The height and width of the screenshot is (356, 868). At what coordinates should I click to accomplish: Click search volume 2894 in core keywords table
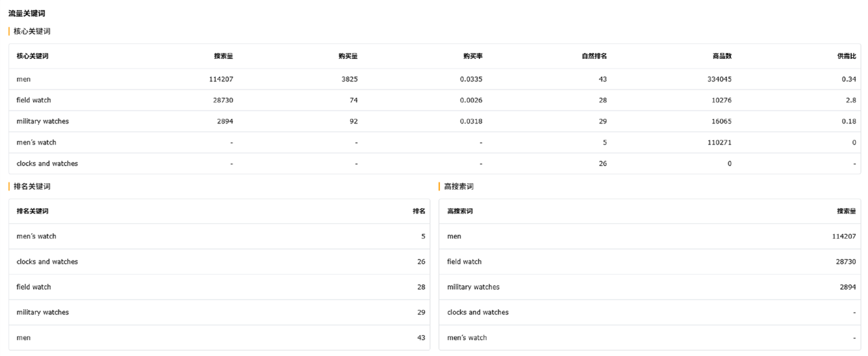(225, 121)
